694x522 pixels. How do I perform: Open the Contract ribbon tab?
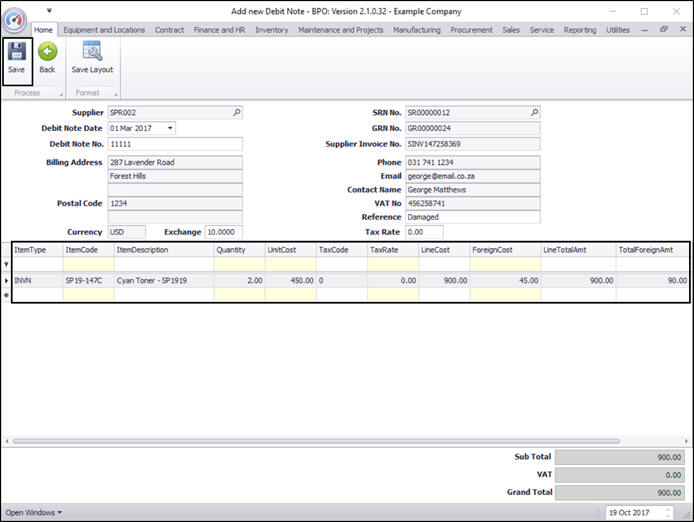click(169, 30)
